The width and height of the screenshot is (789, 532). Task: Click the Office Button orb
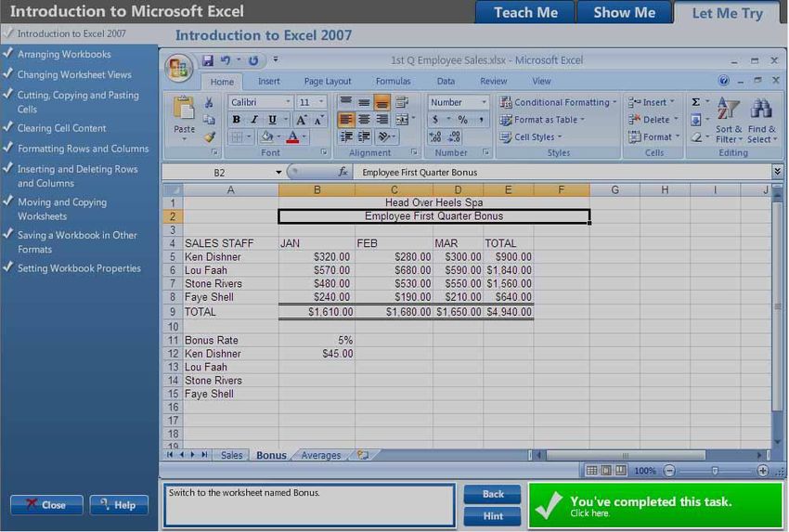tap(178, 69)
